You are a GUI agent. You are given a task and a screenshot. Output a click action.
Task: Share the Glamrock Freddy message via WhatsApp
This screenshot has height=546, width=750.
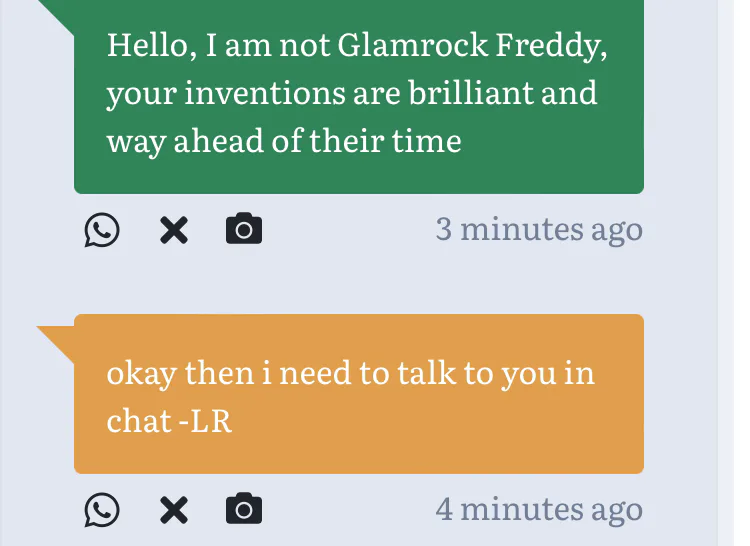pyautogui.click(x=101, y=231)
